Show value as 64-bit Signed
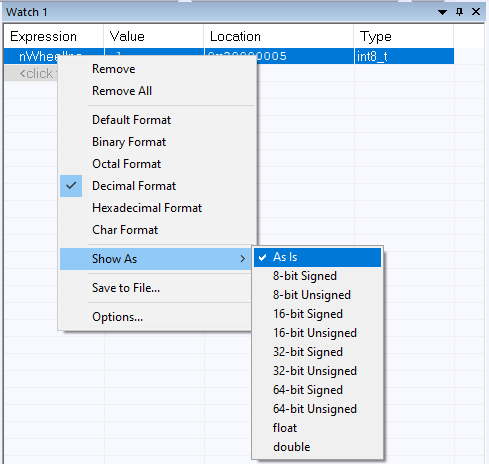This screenshot has width=489, height=464. pos(317,390)
